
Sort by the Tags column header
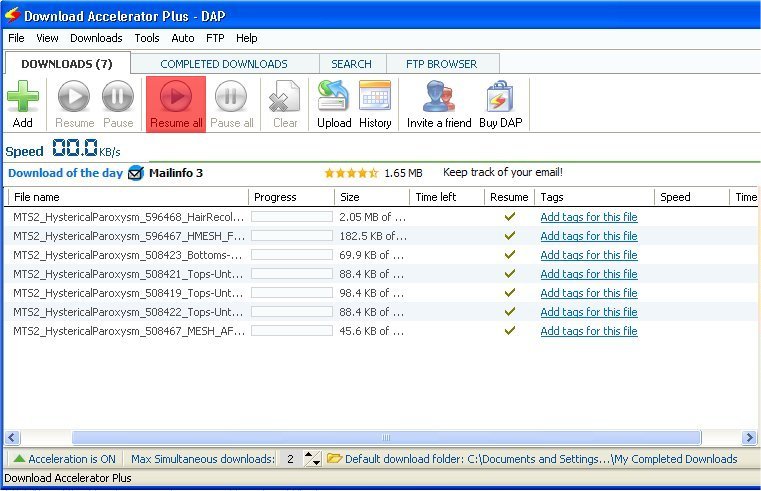click(x=595, y=197)
